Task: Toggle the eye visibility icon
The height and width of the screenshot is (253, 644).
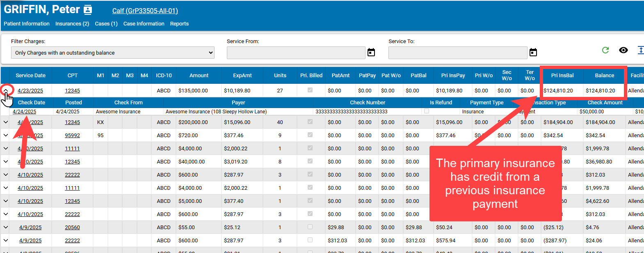Action: pos(623,50)
